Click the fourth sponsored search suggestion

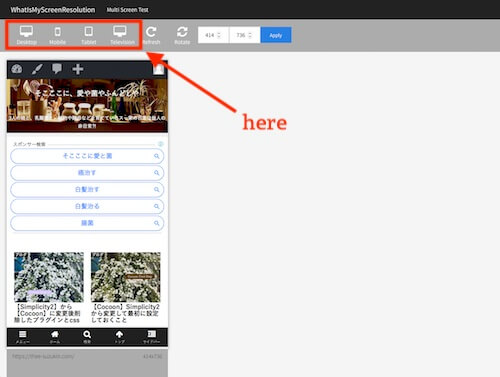pyautogui.click(x=87, y=206)
